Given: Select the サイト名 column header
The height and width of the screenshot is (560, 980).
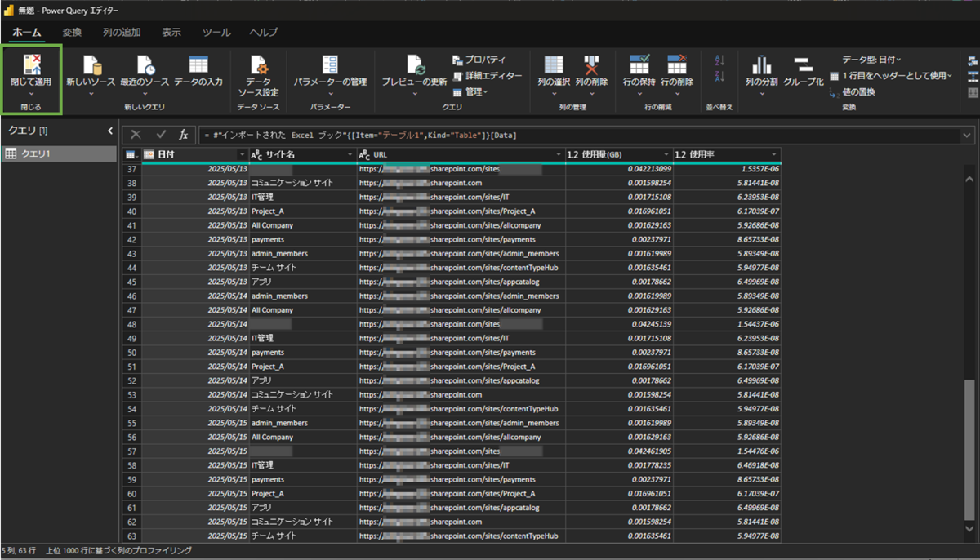Looking at the screenshot, I should (303, 154).
